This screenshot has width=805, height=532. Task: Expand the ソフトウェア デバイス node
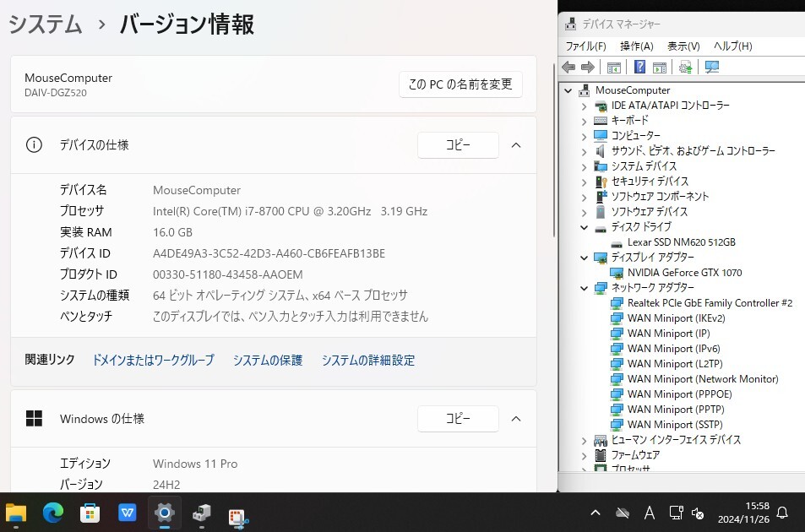pos(584,213)
